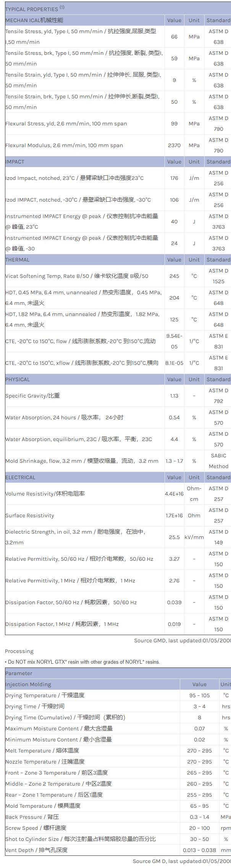
Task: Click the NORYL GTX resin mixing note
Action: 82,662
